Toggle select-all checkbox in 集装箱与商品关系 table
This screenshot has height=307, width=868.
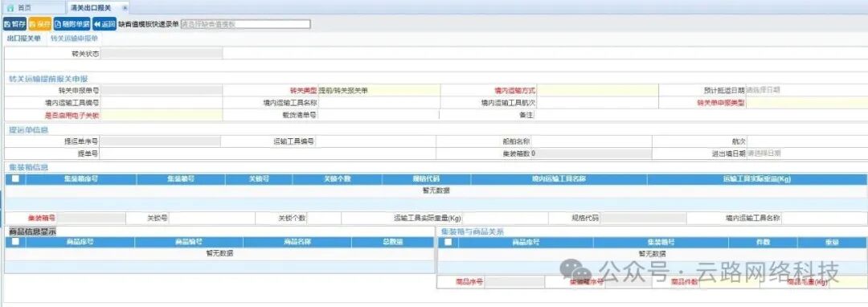point(448,242)
